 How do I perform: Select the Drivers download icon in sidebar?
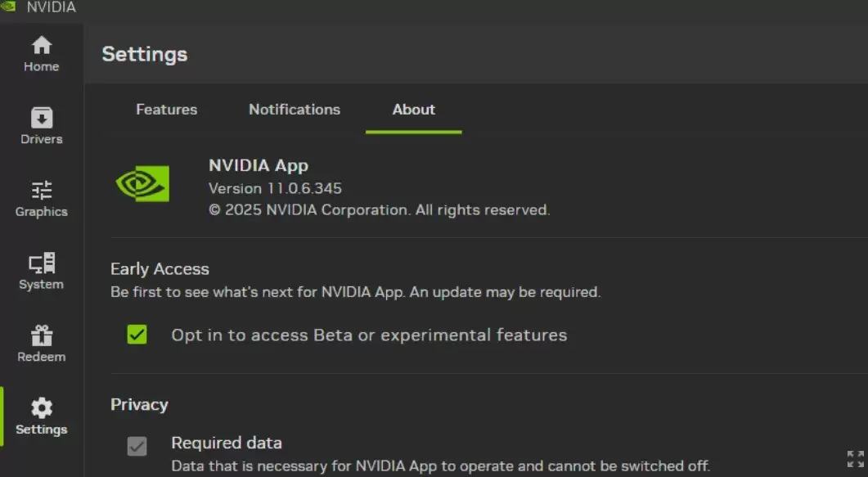click(41, 119)
